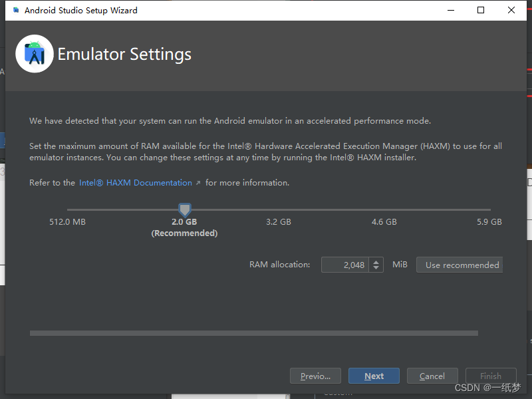Open the Intel HAXM Documentation link
The height and width of the screenshot is (399, 532).
click(x=136, y=182)
